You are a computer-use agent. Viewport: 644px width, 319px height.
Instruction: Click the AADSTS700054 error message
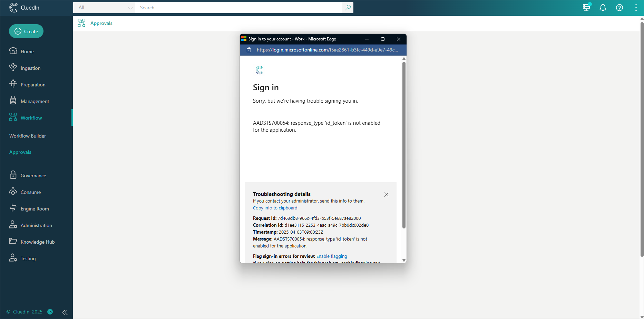(x=316, y=126)
